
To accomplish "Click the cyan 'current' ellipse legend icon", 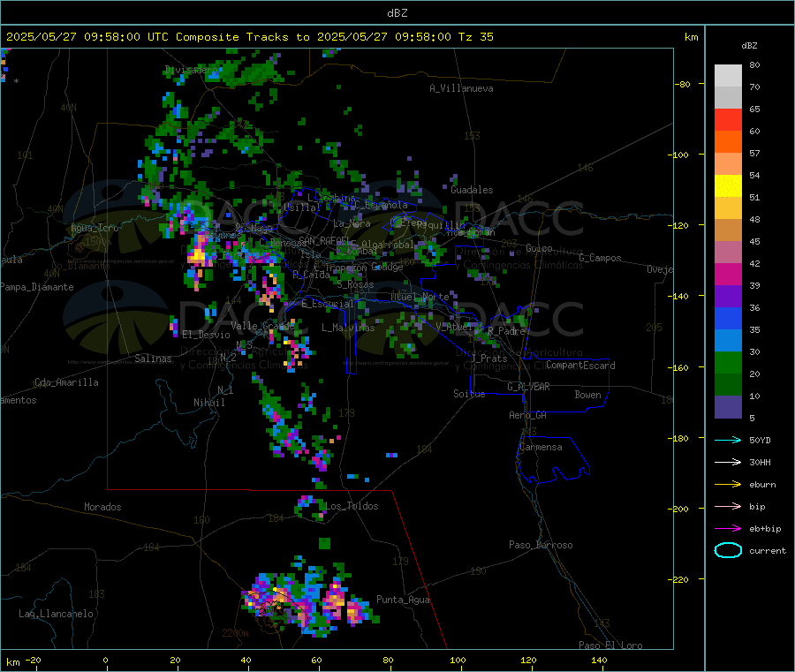I will (x=728, y=550).
